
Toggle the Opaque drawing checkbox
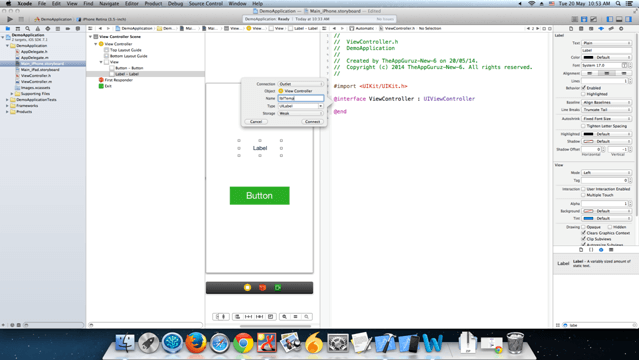(584, 227)
